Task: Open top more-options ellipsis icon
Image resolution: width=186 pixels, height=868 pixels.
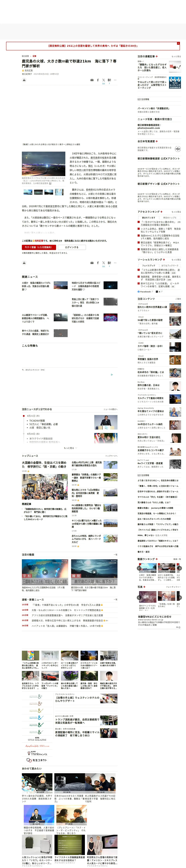Action: click(115, 80)
